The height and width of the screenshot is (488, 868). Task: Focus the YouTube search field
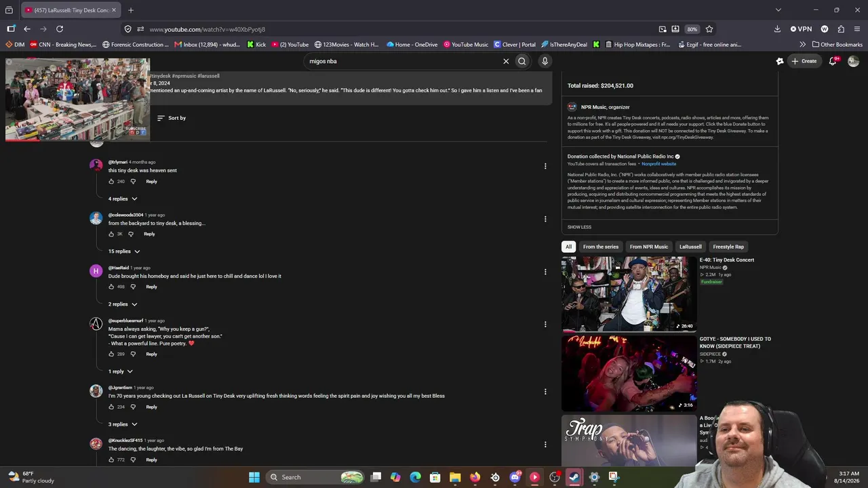(x=403, y=61)
